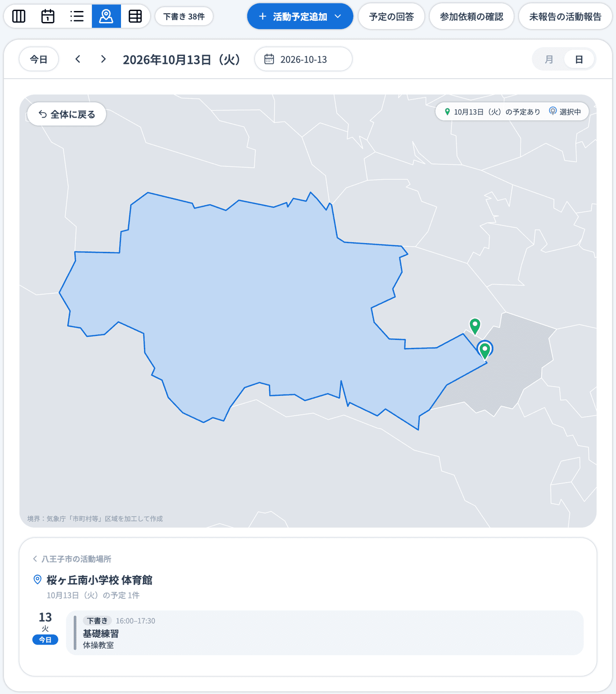
Task: Switch to 月 view
Action: (x=549, y=59)
